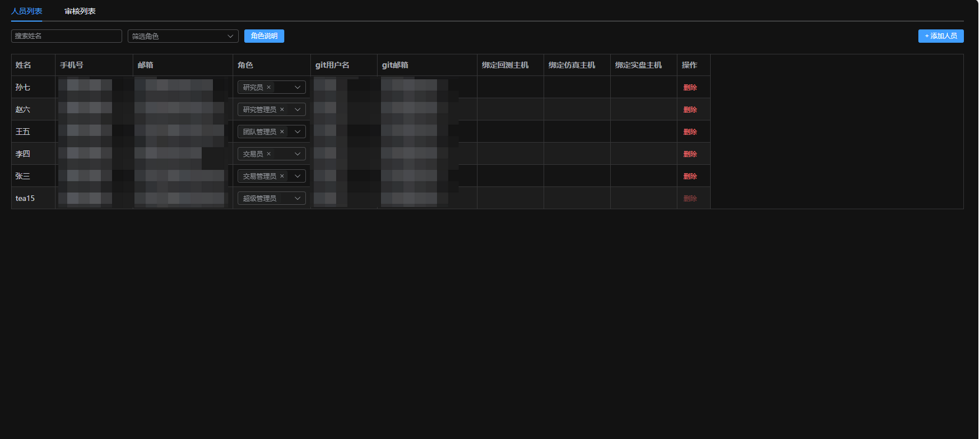Delete the user 张三
980x439 pixels.
pos(690,176)
